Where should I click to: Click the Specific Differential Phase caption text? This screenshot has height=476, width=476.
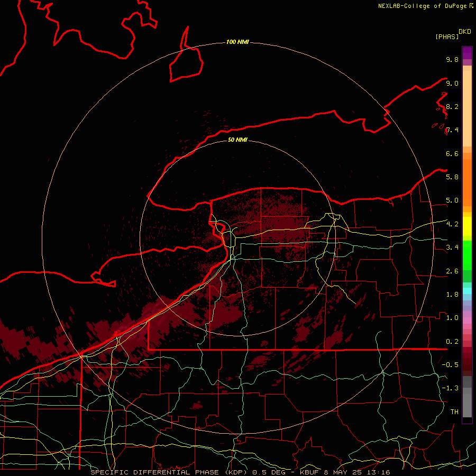pyautogui.click(x=240, y=472)
